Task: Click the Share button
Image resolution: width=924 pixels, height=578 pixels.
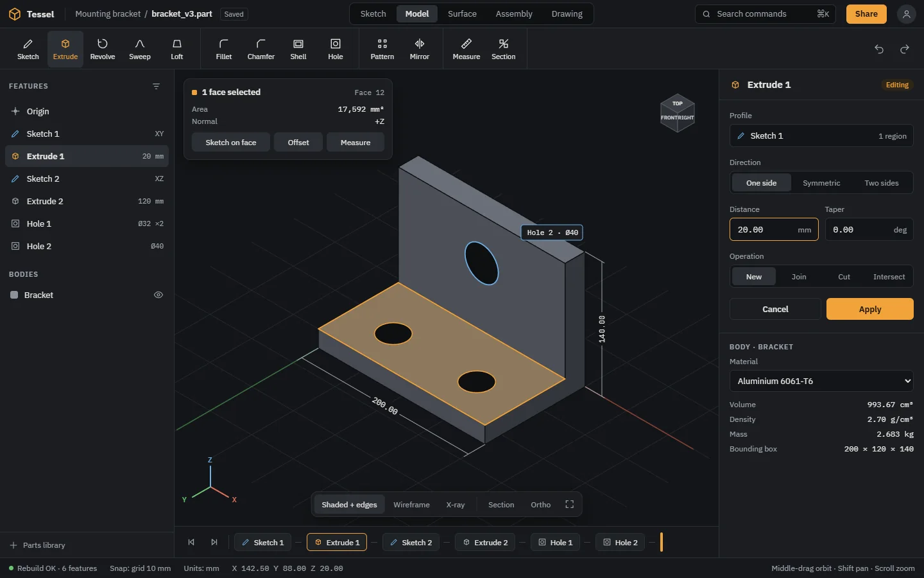Action: (x=866, y=14)
